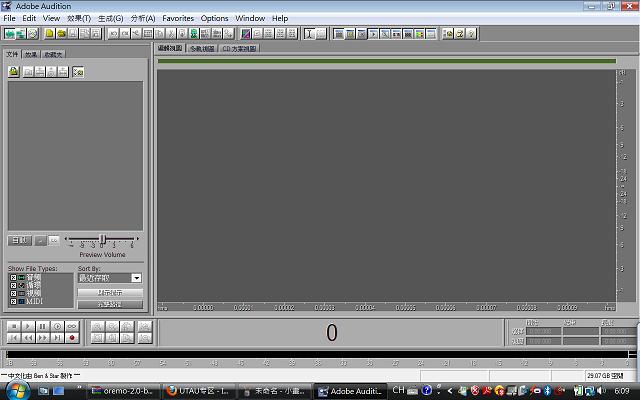The height and width of the screenshot is (400, 640).
Task: Select the 文件 files tab in left panel
Action: pos(12,54)
